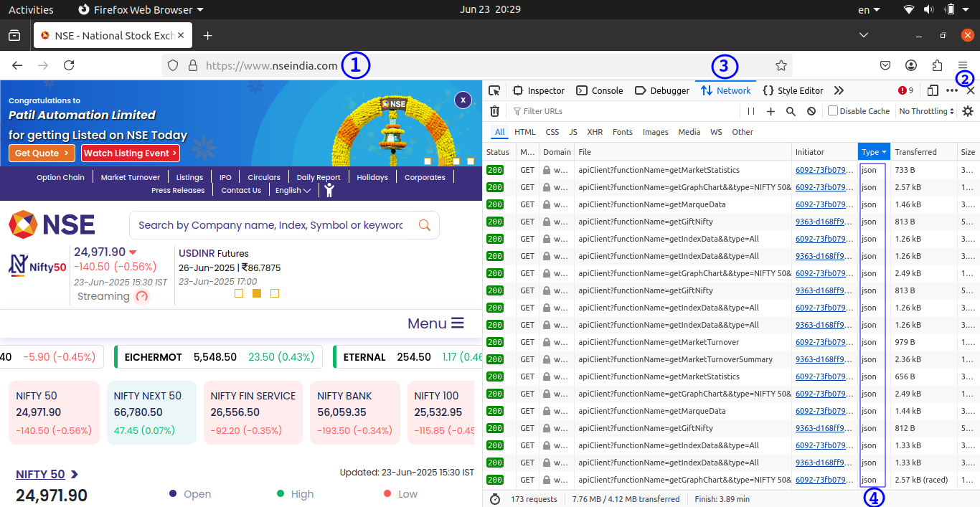The height and width of the screenshot is (507, 980).
Task: Create a new request in Network panel
Action: [x=771, y=111]
